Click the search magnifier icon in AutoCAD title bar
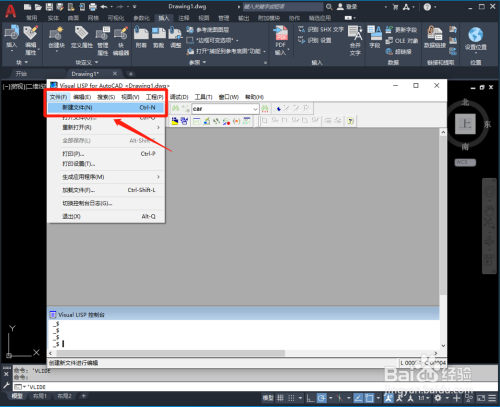 (329, 7)
